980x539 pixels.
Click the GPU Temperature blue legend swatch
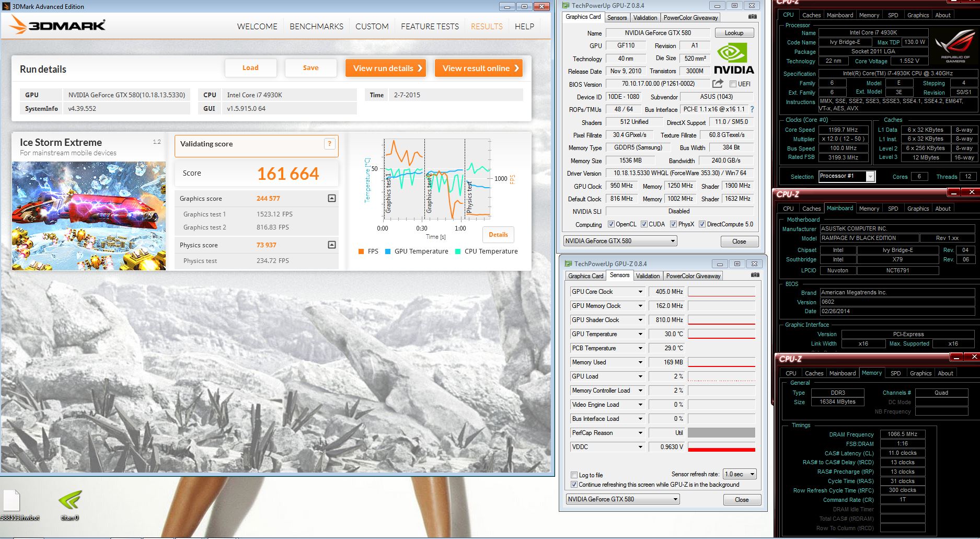coord(388,251)
